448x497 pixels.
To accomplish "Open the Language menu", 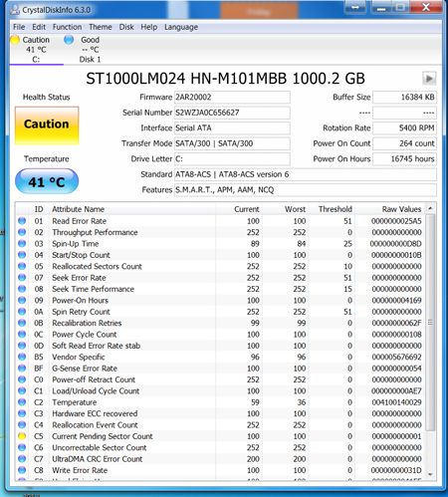I will coord(181,27).
